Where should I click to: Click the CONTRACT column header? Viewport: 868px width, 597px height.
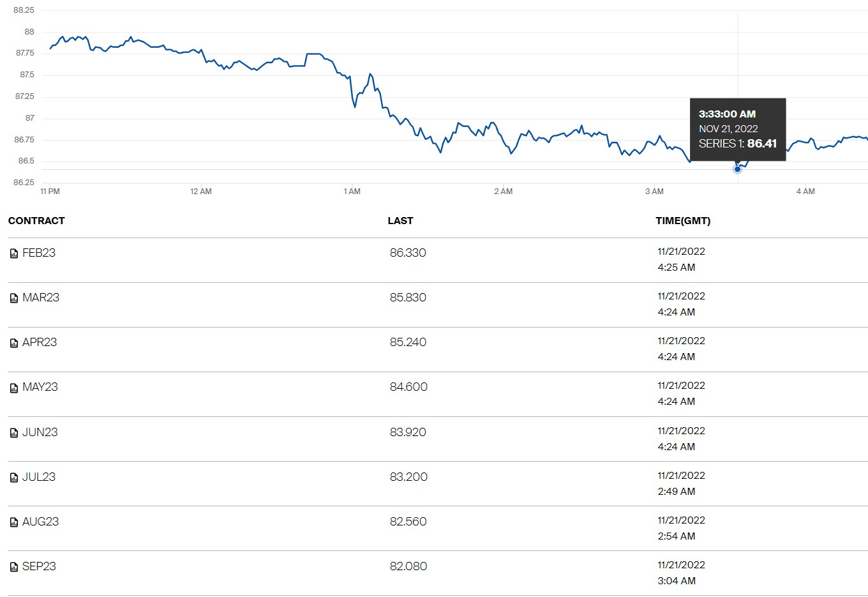(x=36, y=221)
